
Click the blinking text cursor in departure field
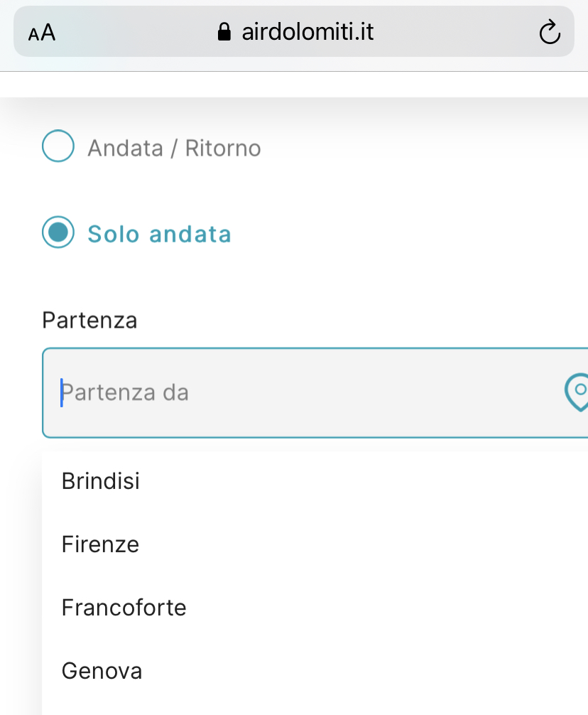62,392
